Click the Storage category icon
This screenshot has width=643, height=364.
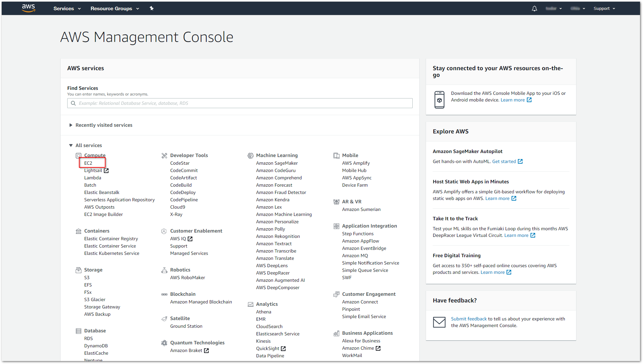(79, 270)
